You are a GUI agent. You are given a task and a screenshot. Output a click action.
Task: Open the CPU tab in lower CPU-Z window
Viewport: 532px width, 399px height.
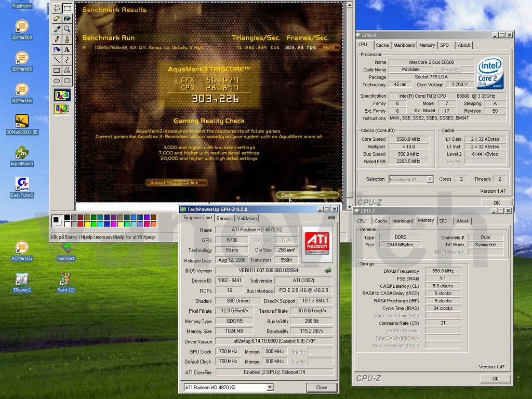(362, 221)
